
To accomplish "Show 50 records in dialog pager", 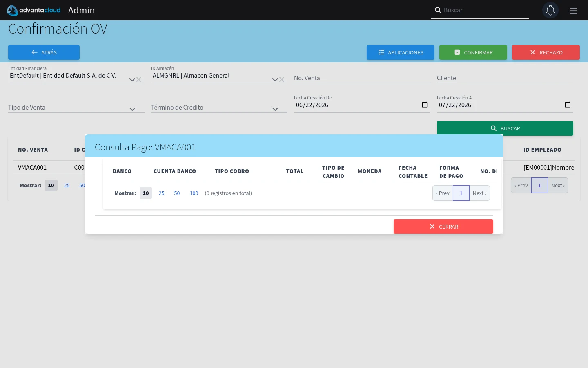I will pos(177,193).
